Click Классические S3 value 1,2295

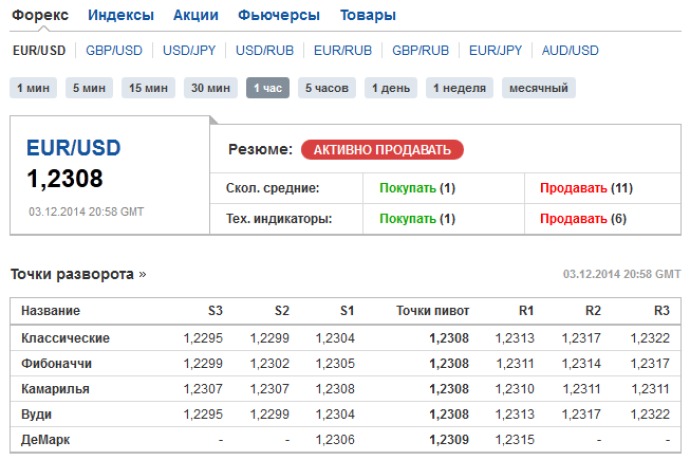(203, 338)
